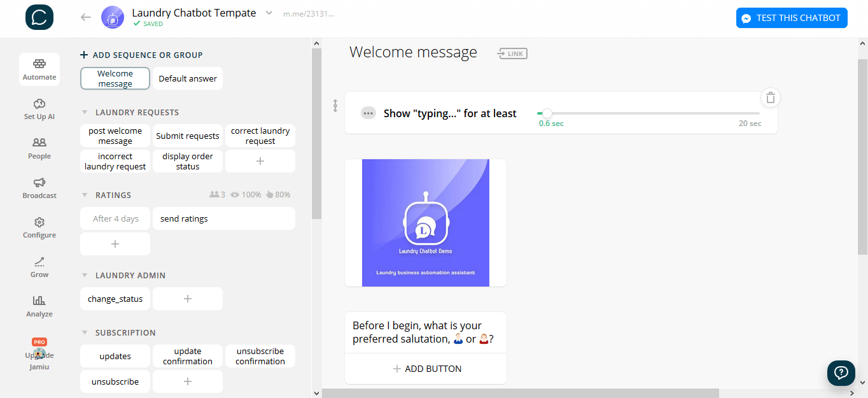Viewport: 868px width, 398px height.
Task: Open the m.me page link
Action: coord(309,13)
